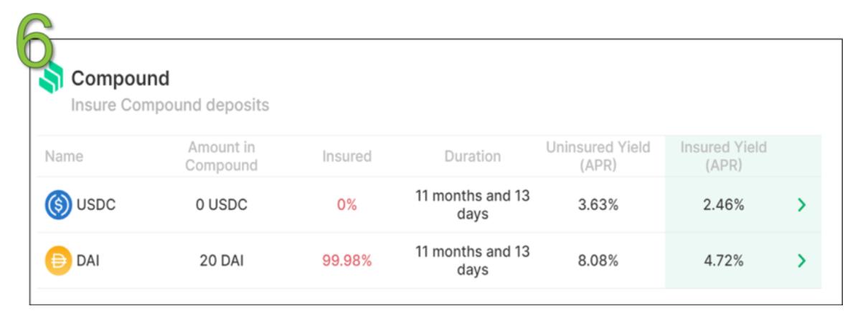Click the Insure Compound deposits subtitle
The height and width of the screenshot is (329, 868).
(170, 105)
